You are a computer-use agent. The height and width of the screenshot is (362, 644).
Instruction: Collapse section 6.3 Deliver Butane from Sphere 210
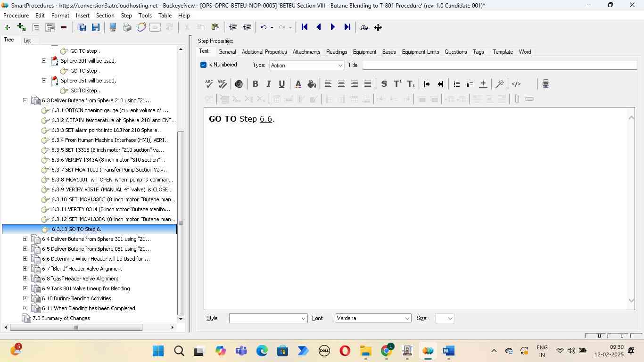tap(25, 100)
